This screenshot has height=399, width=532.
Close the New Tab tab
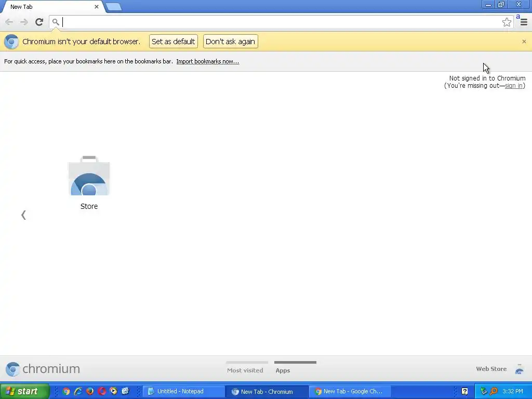(96, 7)
